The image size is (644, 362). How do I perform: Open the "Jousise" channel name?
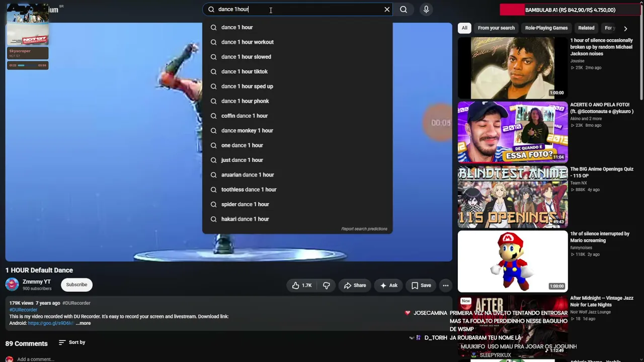(x=577, y=61)
